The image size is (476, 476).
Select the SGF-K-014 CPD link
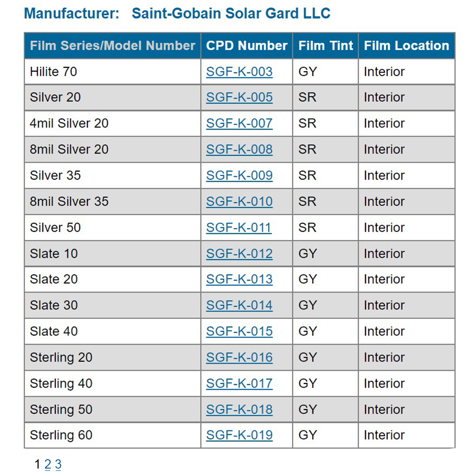click(239, 305)
